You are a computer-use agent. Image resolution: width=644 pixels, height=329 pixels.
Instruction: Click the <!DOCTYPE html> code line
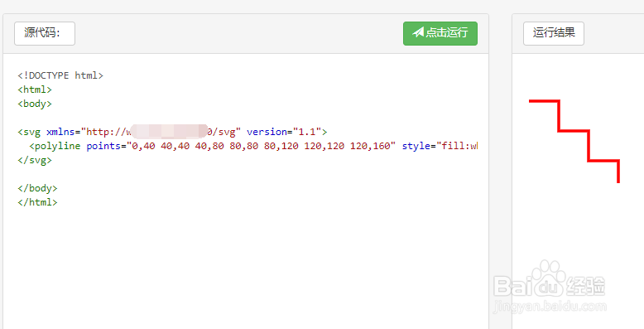click(x=60, y=75)
